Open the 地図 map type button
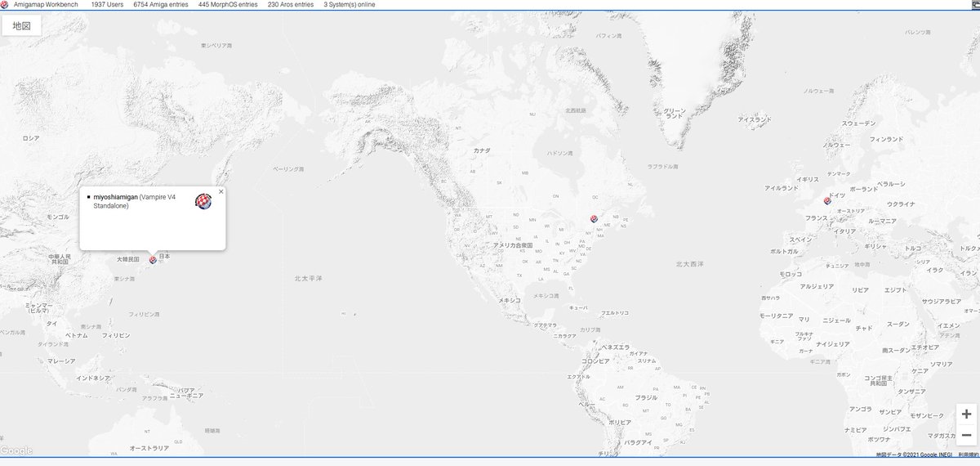980x466 pixels. (22, 25)
